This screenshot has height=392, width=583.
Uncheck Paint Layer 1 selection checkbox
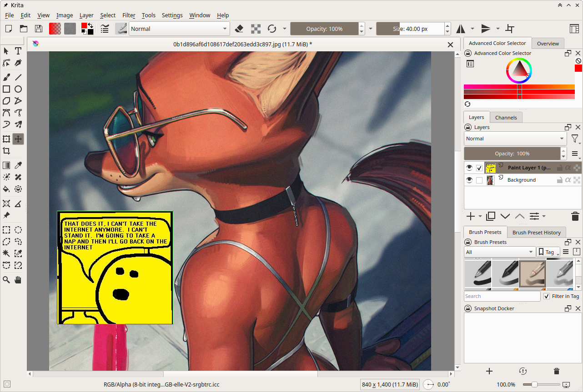coord(479,168)
